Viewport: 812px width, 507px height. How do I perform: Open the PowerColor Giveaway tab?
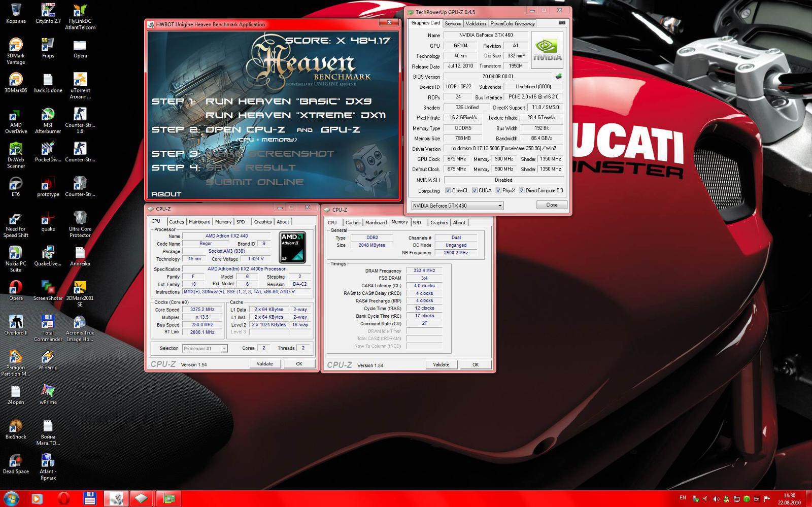(513, 23)
